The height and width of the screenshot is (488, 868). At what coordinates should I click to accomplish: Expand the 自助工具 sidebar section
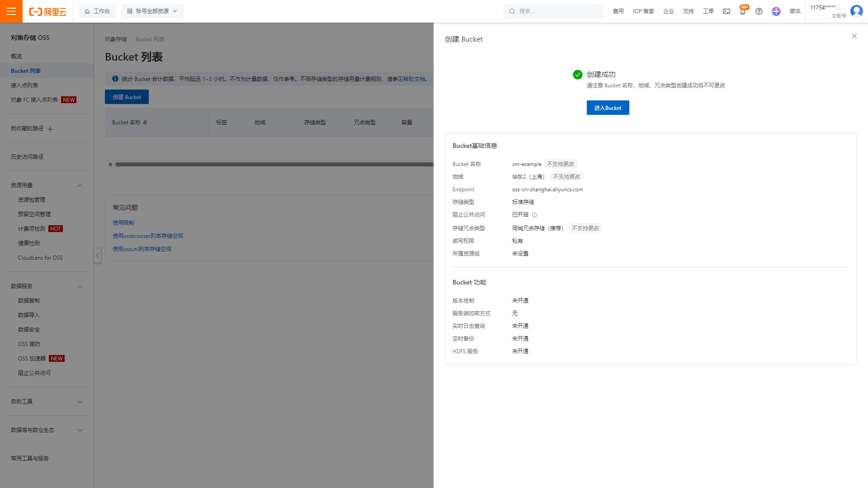coord(80,402)
